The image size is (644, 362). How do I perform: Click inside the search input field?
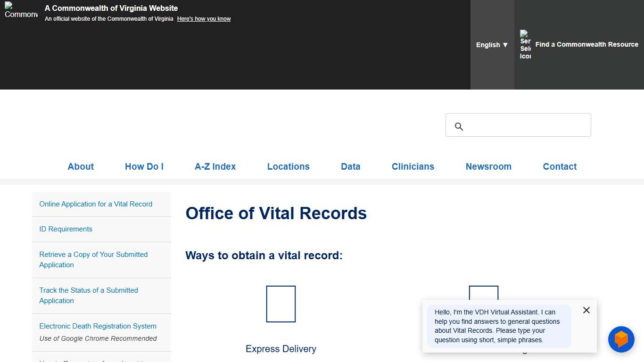[519, 125]
